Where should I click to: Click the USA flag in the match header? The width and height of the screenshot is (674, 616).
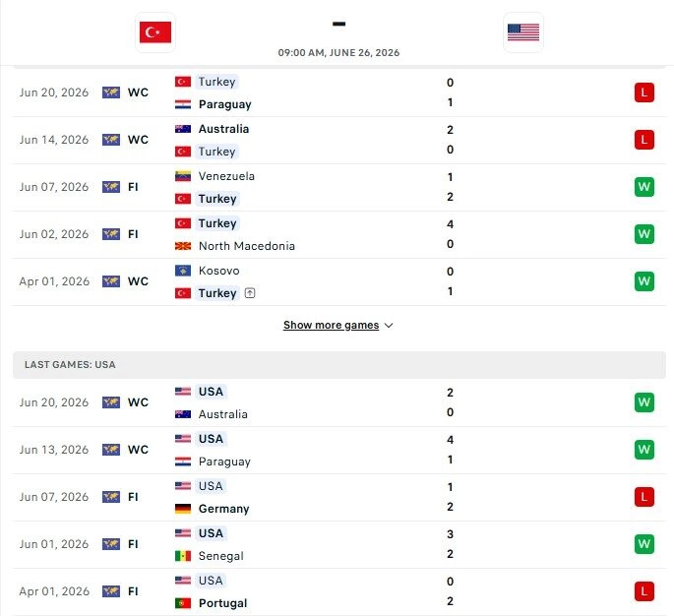[523, 32]
